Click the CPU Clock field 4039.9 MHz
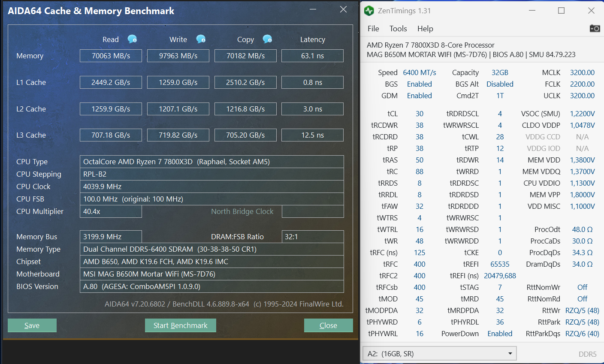Viewport: 604px width, 364px height. 212,187
